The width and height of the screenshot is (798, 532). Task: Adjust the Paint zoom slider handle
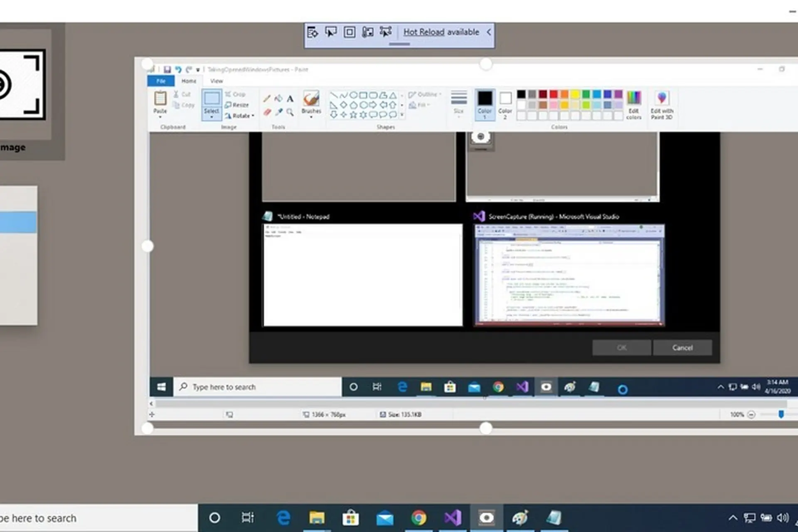tap(781, 414)
